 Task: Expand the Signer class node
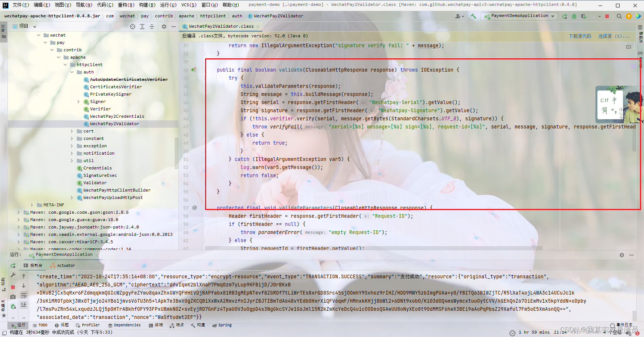78,102
